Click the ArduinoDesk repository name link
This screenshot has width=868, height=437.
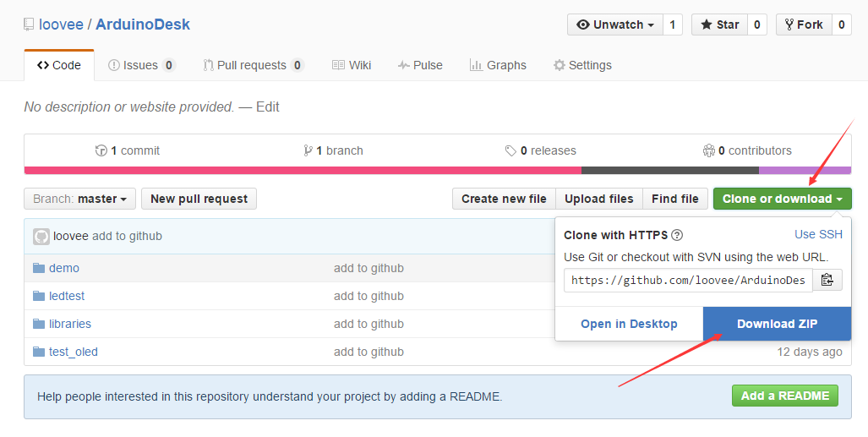(x=143, y=25)
